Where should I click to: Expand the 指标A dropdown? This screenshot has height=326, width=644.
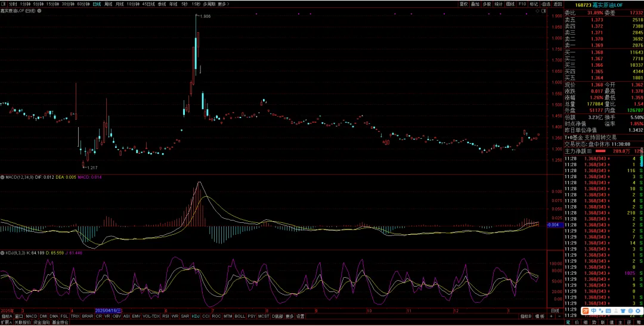coord(7,316)
